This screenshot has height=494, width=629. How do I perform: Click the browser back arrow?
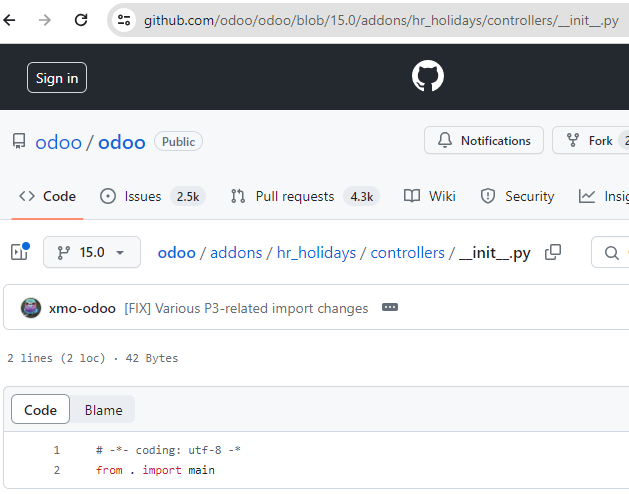[x=9, y=20]
